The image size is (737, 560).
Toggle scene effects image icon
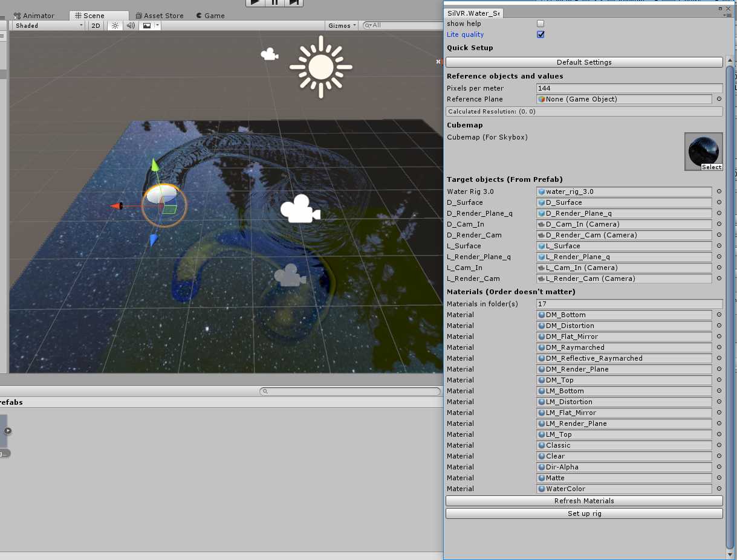(146, 25)
